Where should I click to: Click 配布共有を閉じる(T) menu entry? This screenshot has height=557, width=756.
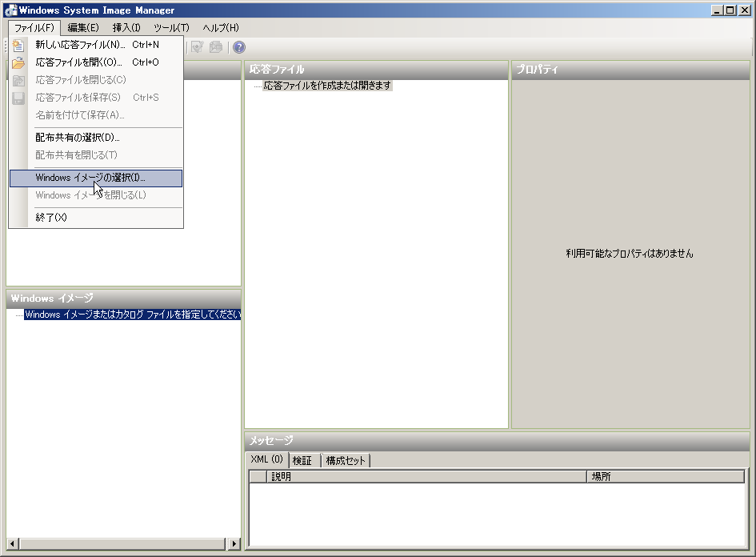(96, 155)
